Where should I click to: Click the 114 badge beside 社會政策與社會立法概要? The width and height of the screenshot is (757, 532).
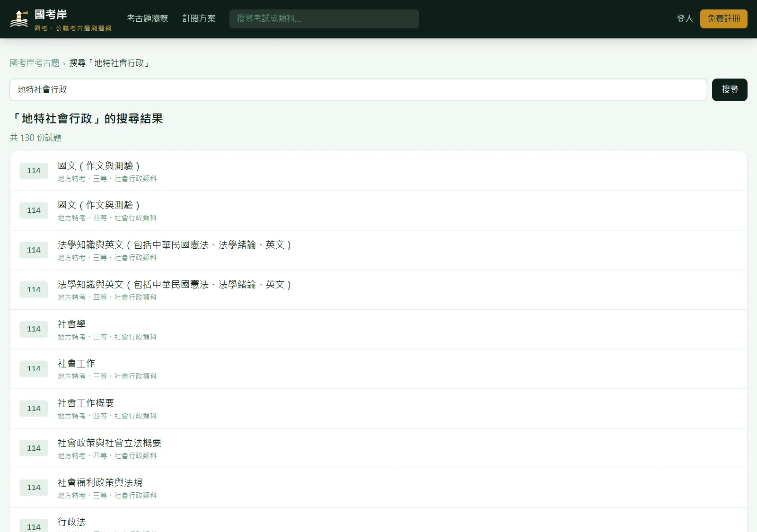tap(34, 448)
